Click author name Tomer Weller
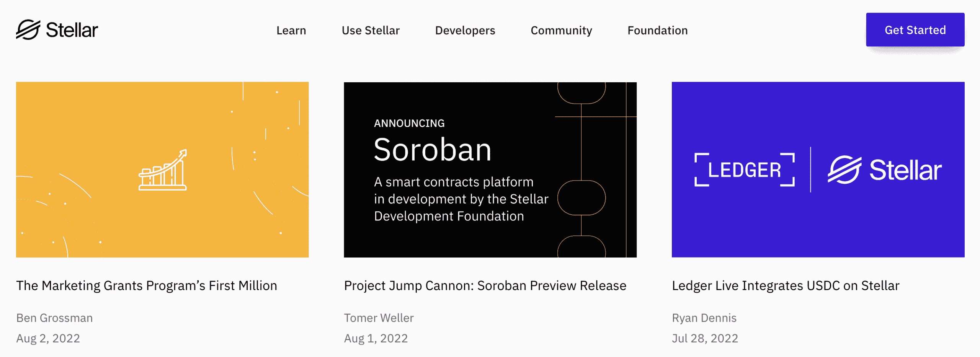 click(379, 318)
